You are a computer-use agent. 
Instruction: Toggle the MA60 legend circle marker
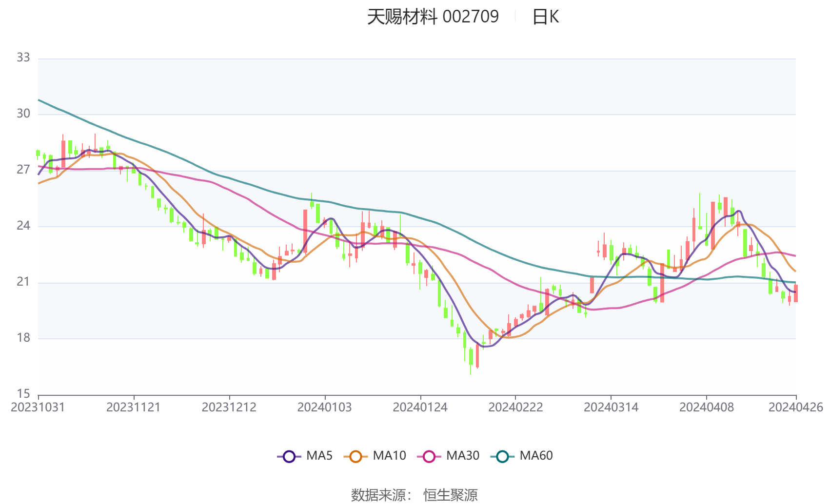pos(502,457)
